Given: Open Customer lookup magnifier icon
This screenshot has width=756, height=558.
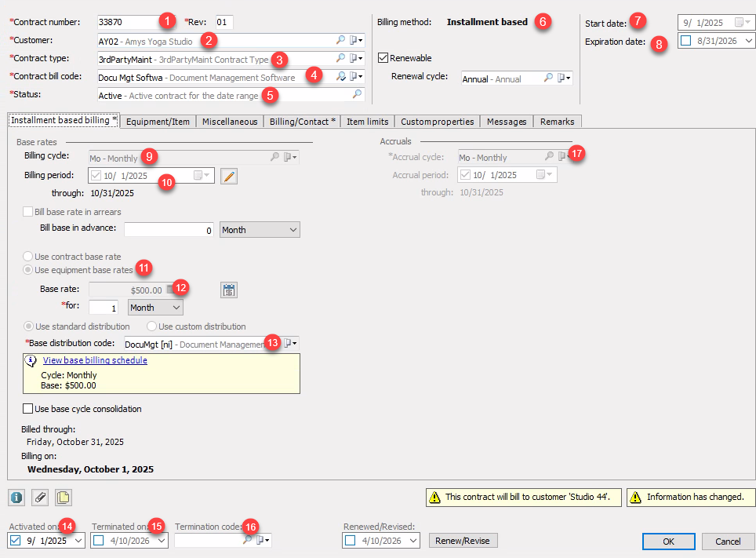Looking at the screenshot, I should tap(340, 39).
